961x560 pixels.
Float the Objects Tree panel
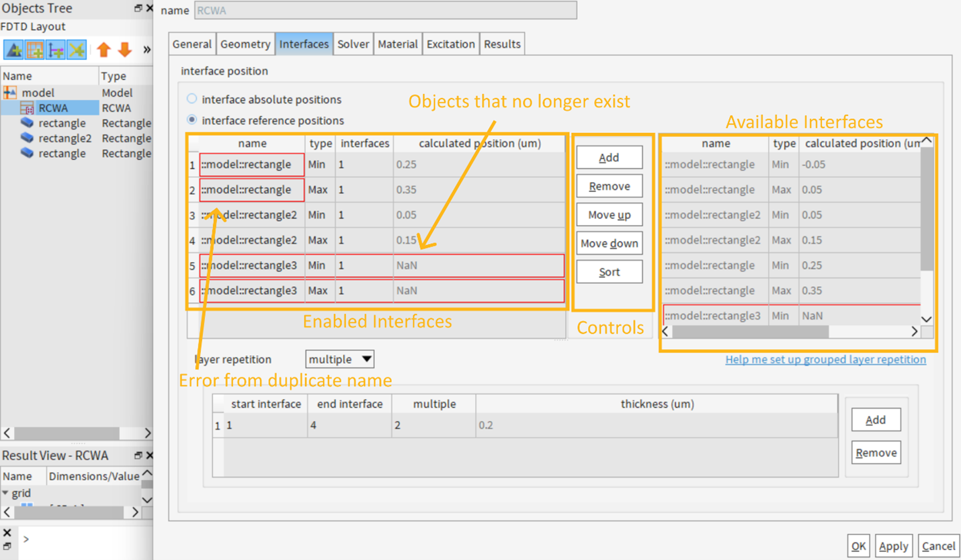(138, 9)
